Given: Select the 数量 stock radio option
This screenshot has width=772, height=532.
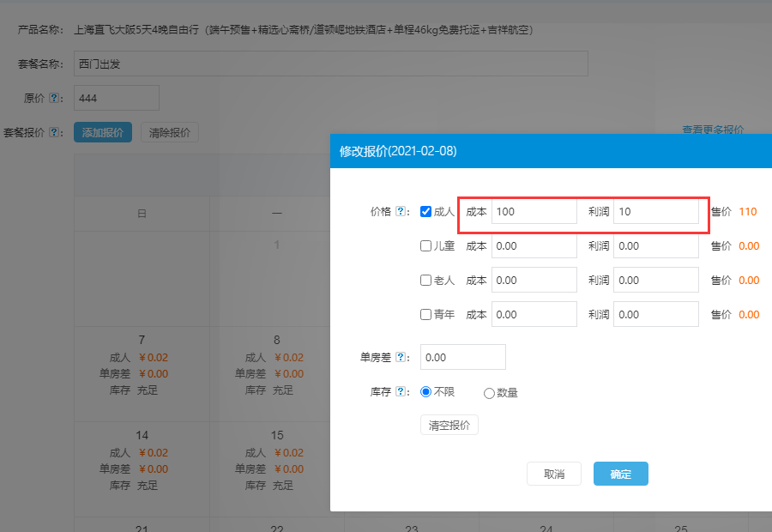Looking at the screenshot, I should point(490,393).
